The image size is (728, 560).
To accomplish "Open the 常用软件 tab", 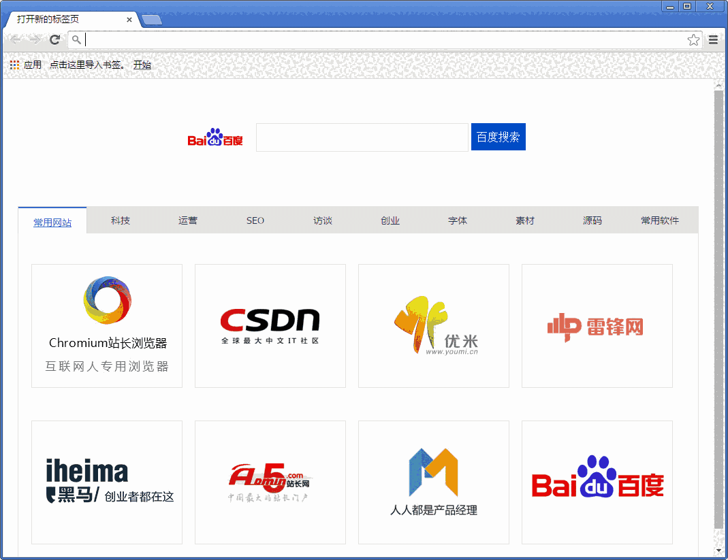I will click(x=660, y=220).
